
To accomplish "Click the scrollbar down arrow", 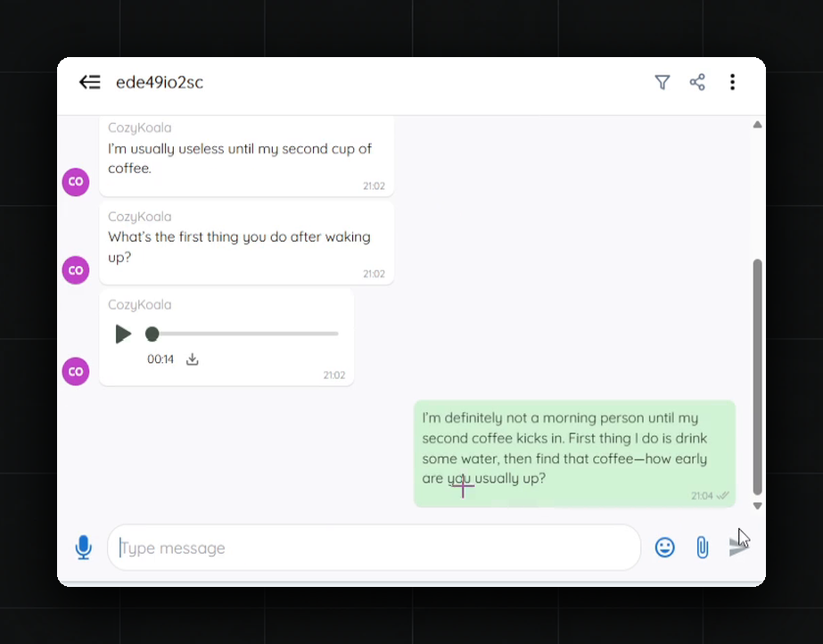I will pos(757,506).
